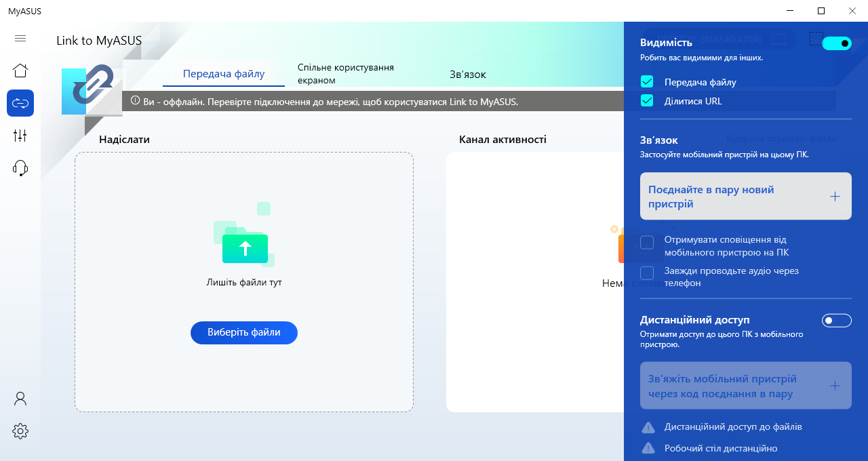Image resolution: width=868 pixels, height=461 pixels.
Task: Open the hamburger navigation menu
Action: (x=20, y=39)
